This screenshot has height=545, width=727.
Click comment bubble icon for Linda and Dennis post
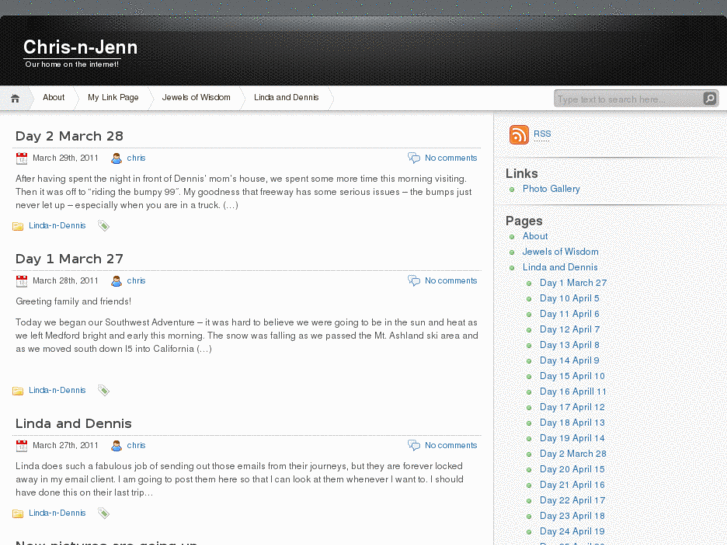pyautogui.click(x=414, y=445)
